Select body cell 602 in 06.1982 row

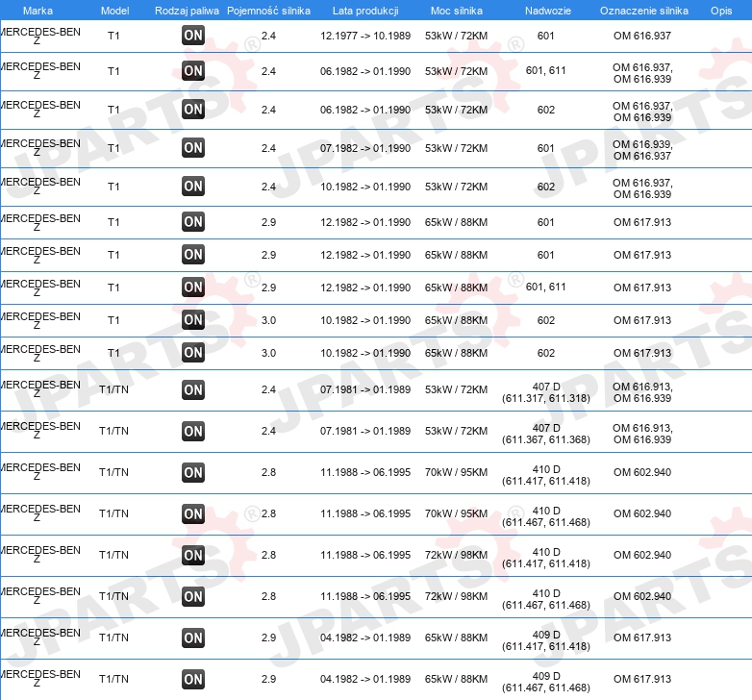click(x=546, y=110)
